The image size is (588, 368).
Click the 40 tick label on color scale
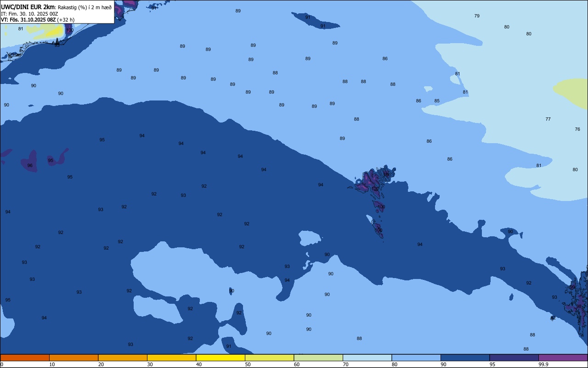199,364
